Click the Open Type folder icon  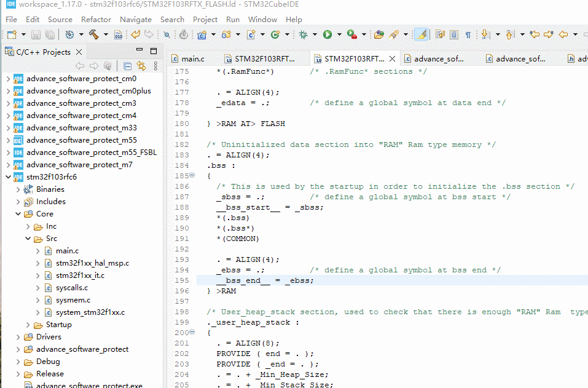379,35
